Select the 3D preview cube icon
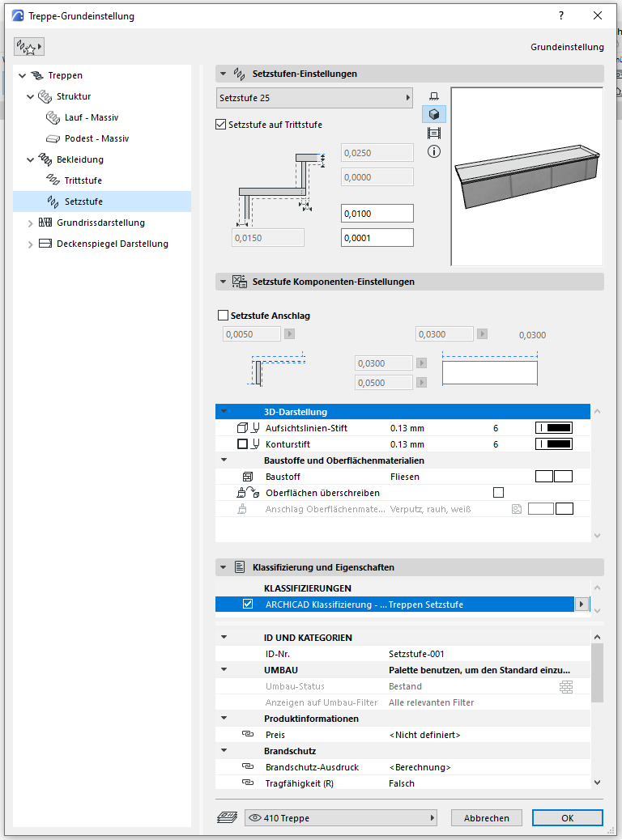The image size is (622, 840). point(433,114)
